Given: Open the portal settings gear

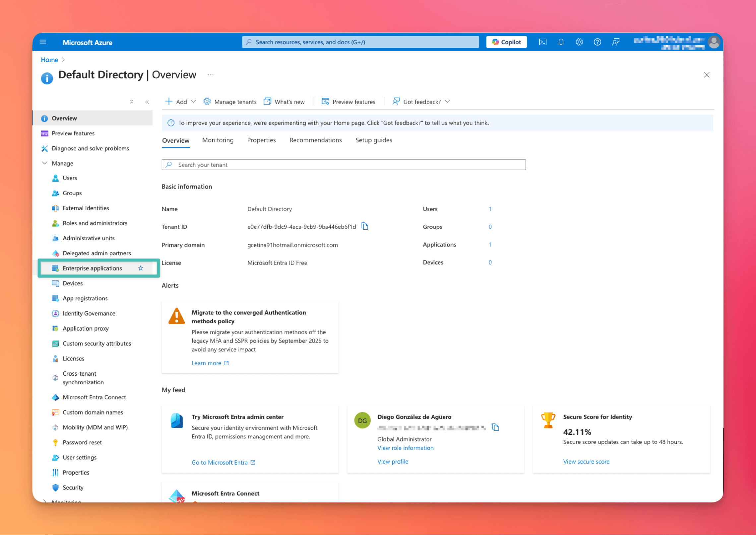Looking at the screenshot, I should (579, 42).
